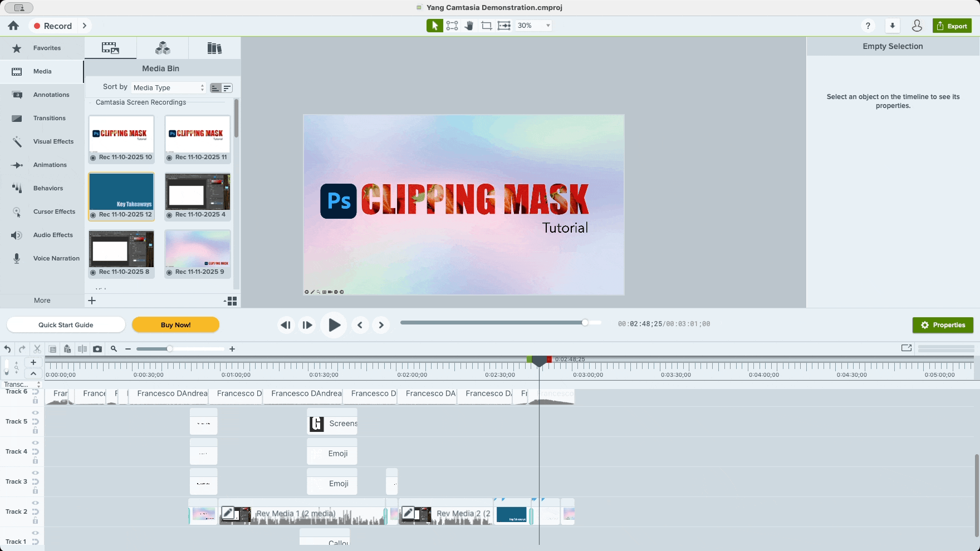Viewport: 980px width, 551px height.
Task: Open the Help question mark icon
Action: [868, 26]
